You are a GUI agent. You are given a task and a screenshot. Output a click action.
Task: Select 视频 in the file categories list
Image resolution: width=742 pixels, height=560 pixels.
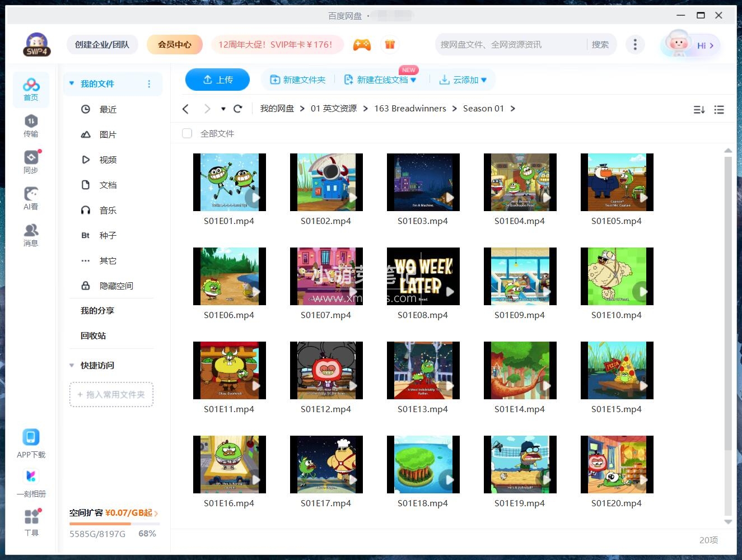pos(108,160)
